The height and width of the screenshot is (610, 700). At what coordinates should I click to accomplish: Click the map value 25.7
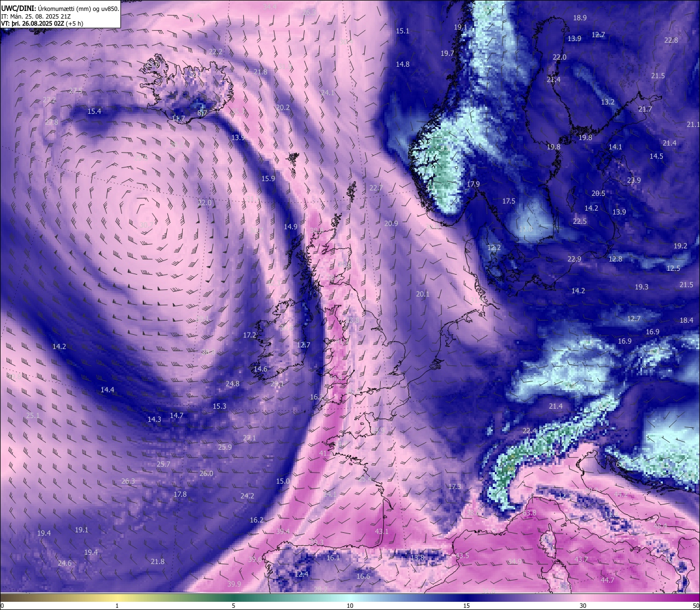coord(164,464)
